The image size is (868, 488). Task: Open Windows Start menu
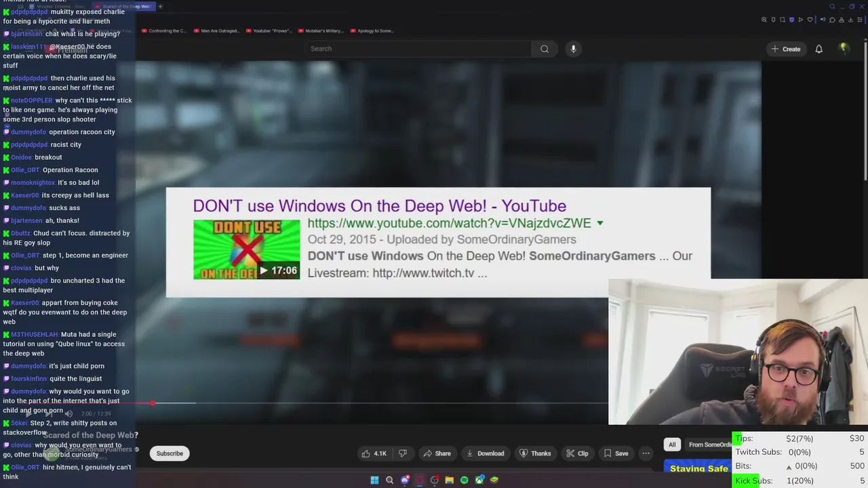[374, 480]
